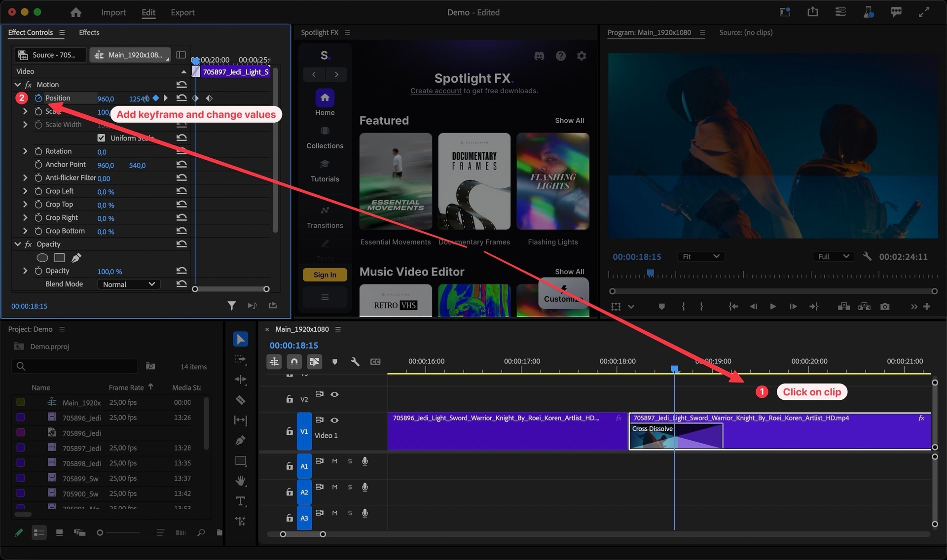947x560 pixels.
Task: Select the Track Select Forward tool
Action: click(x=240, y=360)
